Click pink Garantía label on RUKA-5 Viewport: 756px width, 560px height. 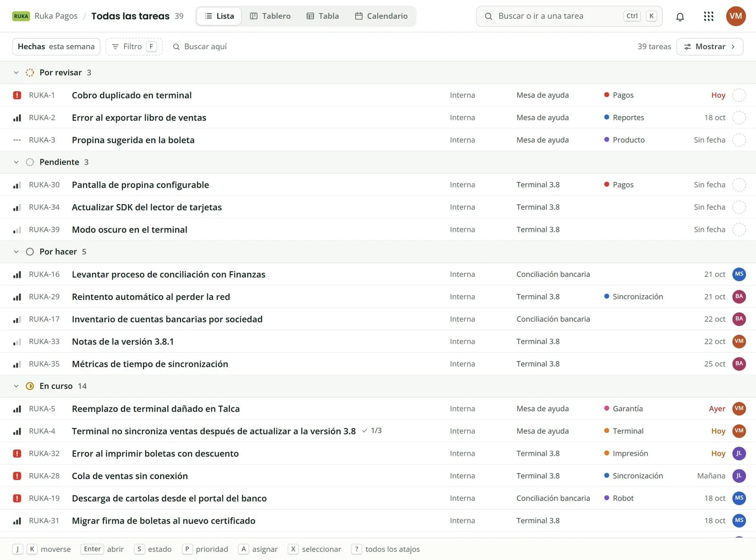[623, 408]
